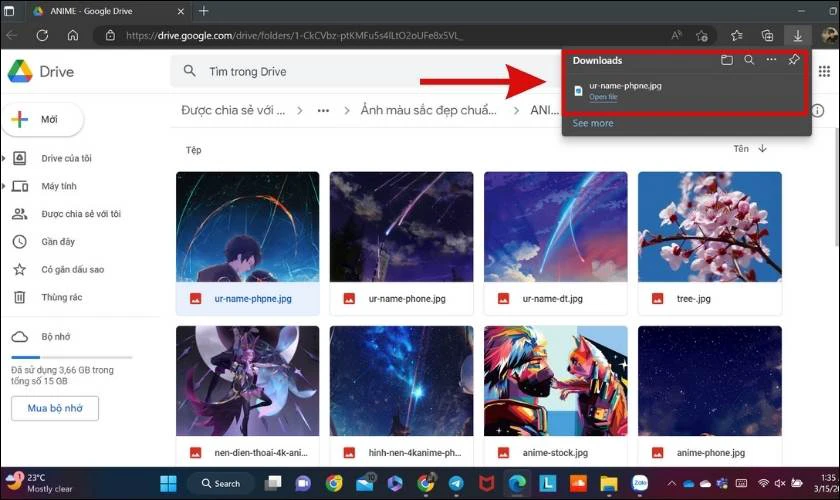Expand the Máy tính tree item
The image size is (840, 500).
point(4,186)
